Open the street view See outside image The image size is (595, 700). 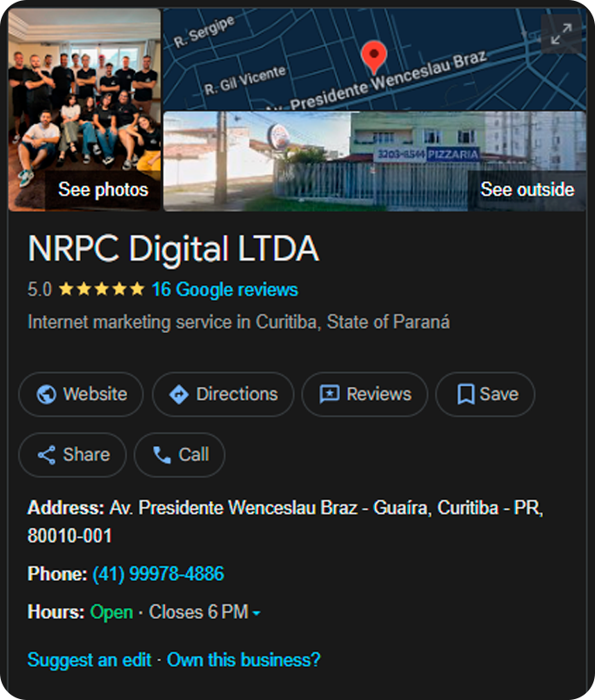pos(375,161)
